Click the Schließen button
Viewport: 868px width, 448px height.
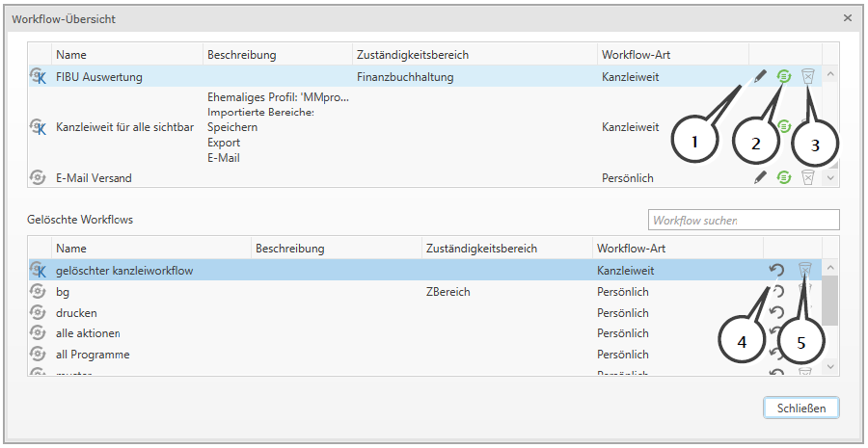(800, 408)
